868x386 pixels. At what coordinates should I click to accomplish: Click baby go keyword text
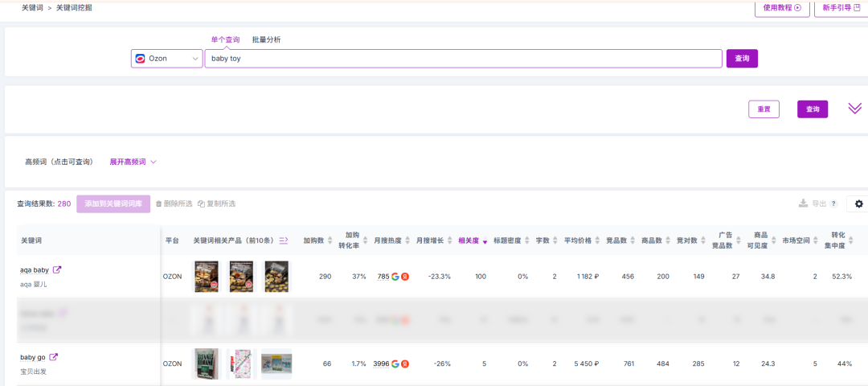[x=33, y=358]
